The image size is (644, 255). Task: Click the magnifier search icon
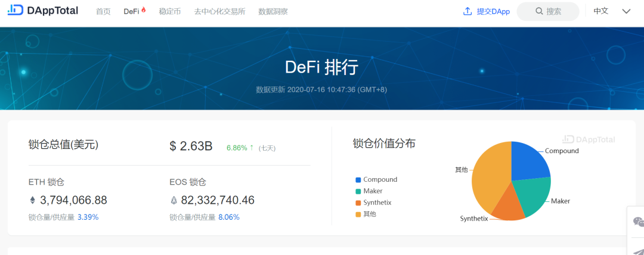coord(539,11)
